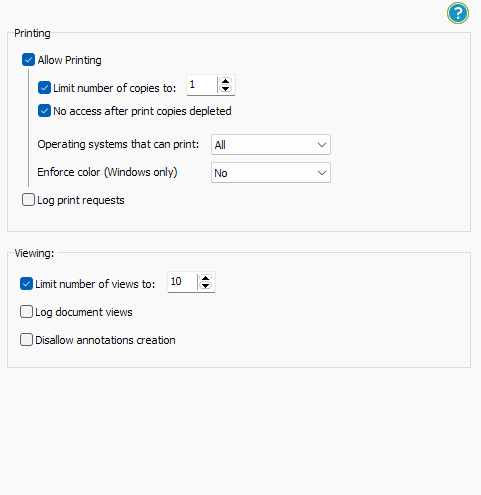The width and height of the screenshot is (481, 495).
Task: Increase print copies with up arrow
Action: [x=226, y=81]
